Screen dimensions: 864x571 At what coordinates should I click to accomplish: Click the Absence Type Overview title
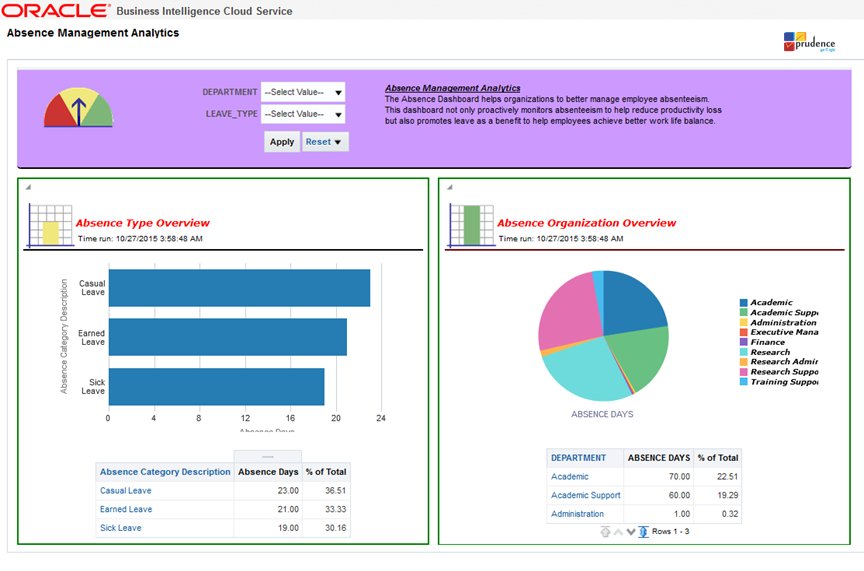point(142,223)
